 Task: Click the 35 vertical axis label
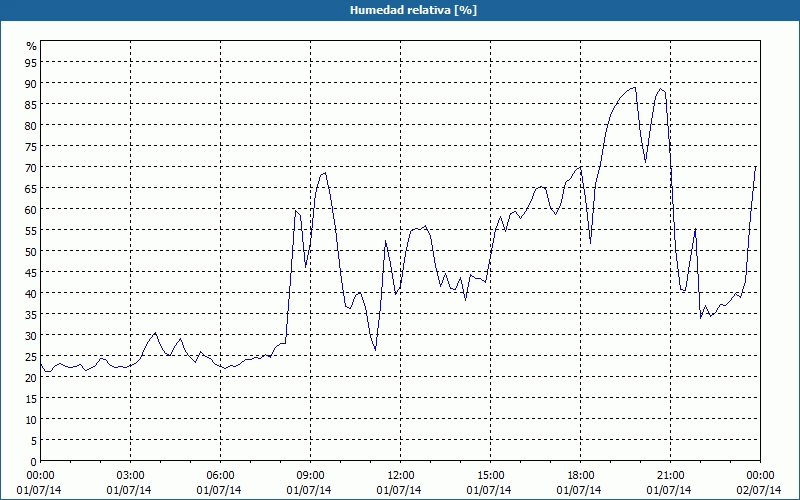(31, 314)
